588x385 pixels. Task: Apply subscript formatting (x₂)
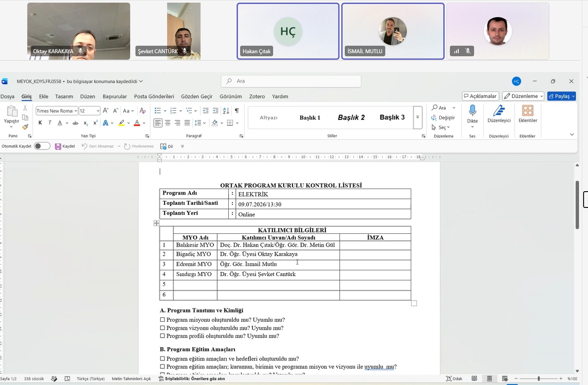point(86,123)
